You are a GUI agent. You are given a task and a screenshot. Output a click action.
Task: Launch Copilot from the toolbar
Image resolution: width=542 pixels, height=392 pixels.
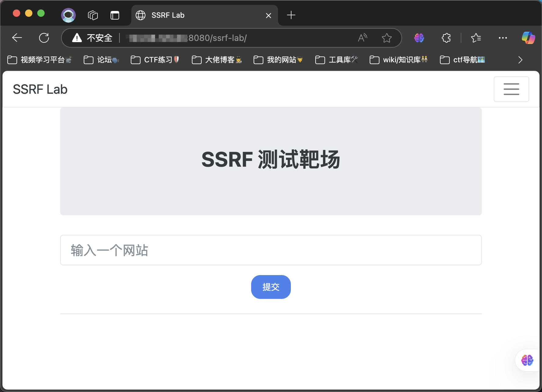pos(528,38)
